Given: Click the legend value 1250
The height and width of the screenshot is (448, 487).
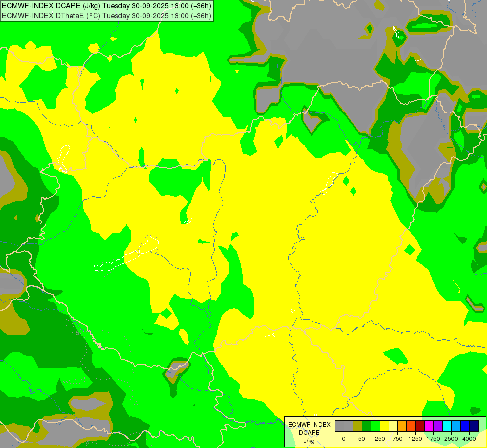Looking at the screenshot, I should point(415,439).
